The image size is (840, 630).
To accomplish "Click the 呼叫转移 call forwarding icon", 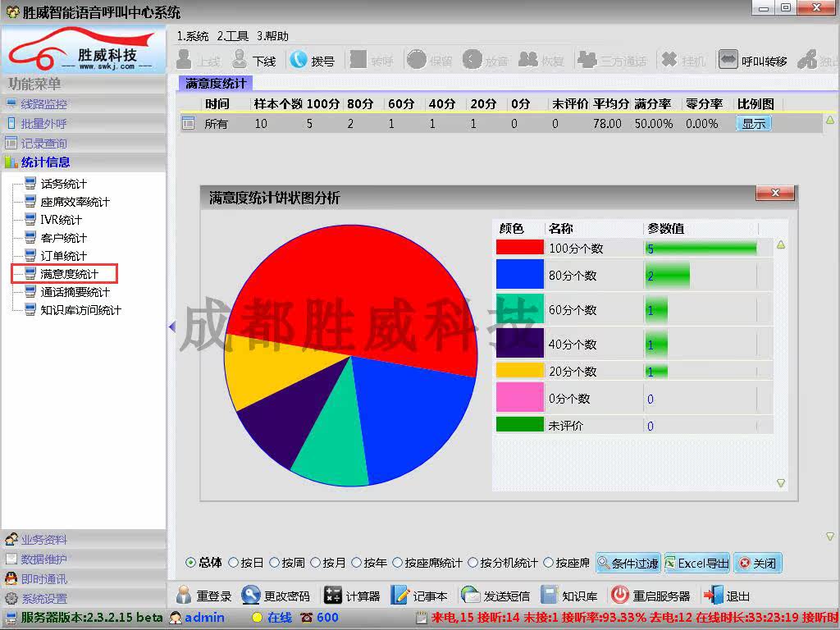I will [x=728, y=60].
